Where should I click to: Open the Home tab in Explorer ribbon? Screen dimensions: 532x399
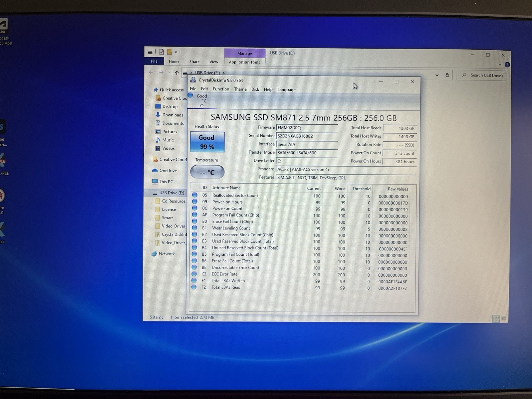tap(174, 62)
